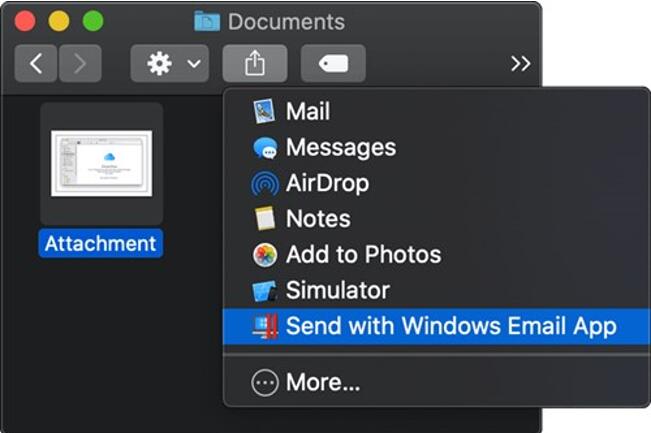Click the Parallels Windows email icon
The height and width of the screenshot is (433, 651).
click(x=265, y=326)
